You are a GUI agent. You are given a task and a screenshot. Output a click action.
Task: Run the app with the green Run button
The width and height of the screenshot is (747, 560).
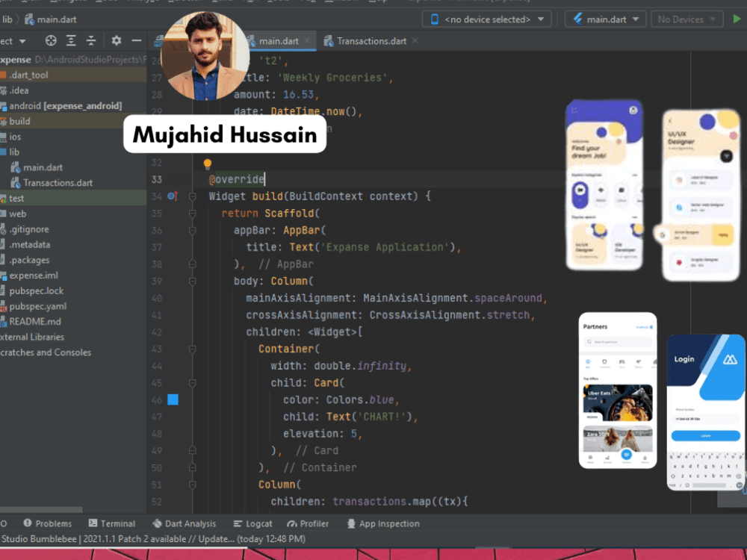738,19
